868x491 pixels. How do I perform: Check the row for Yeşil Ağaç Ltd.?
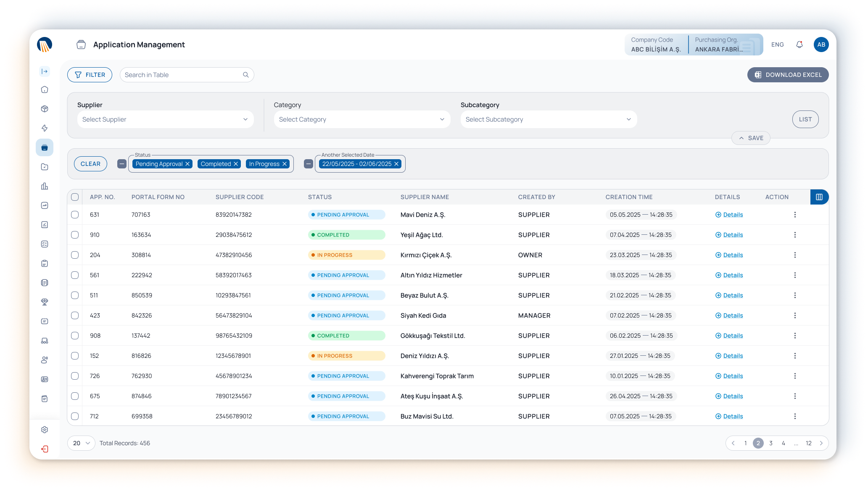pyautogui.click(x=75, y=235)
